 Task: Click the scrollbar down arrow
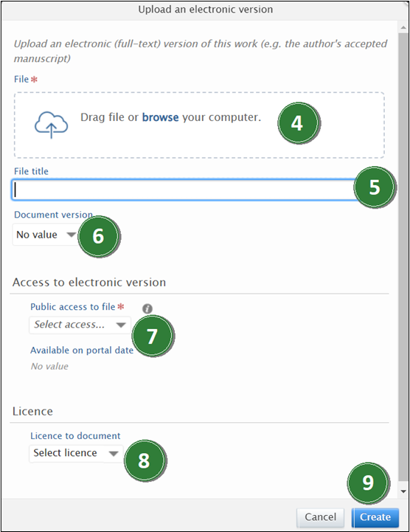coord(403,491)
